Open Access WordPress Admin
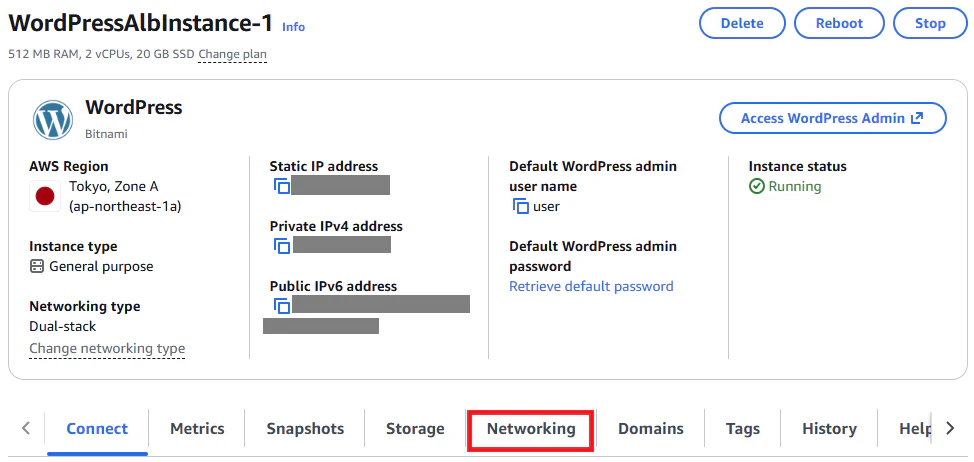 (832, 118)
